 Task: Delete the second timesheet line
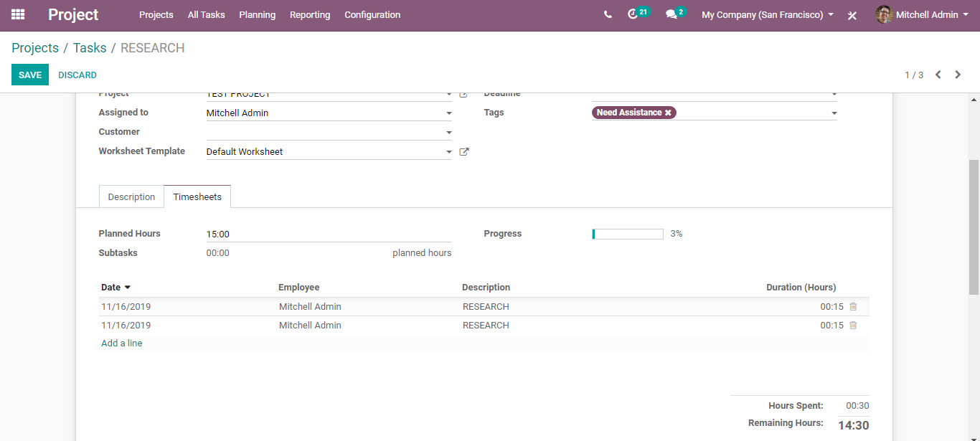853,326
